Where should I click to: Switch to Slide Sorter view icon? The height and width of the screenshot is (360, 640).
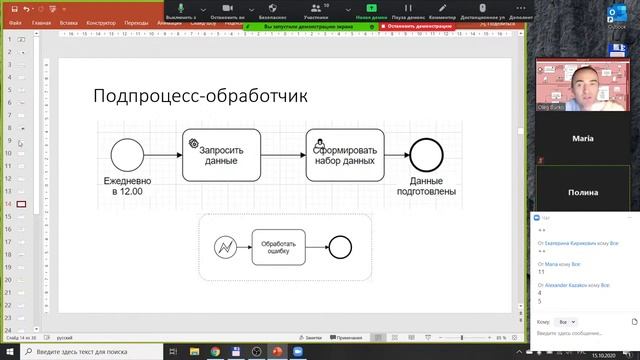click(x=395, y=338)
